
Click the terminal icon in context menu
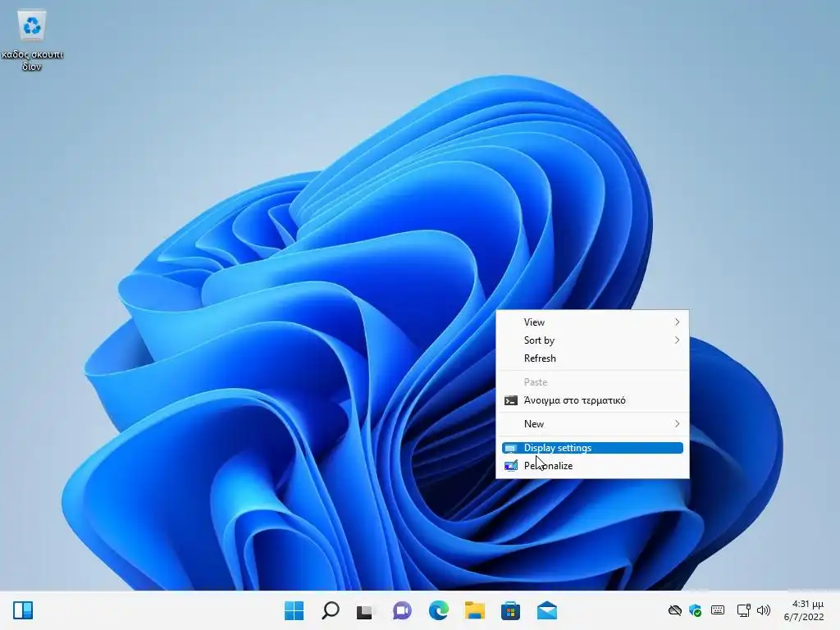511,400
